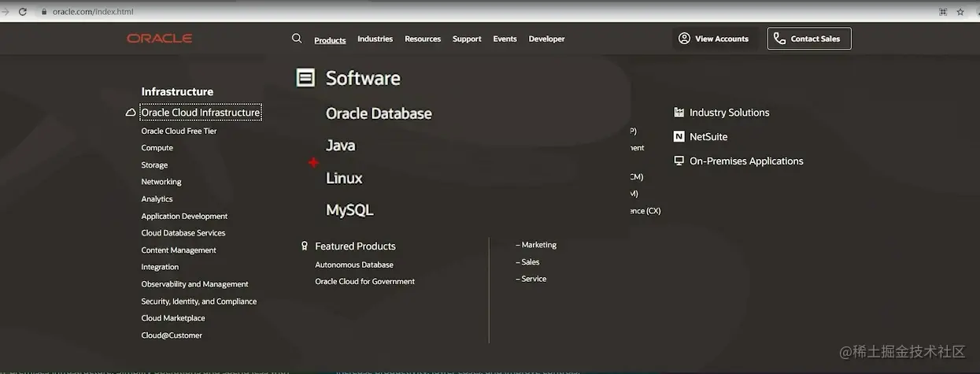980x374 pixels.
Task: Click the QR code icon in address bar
Action: [x=943, y=12]
